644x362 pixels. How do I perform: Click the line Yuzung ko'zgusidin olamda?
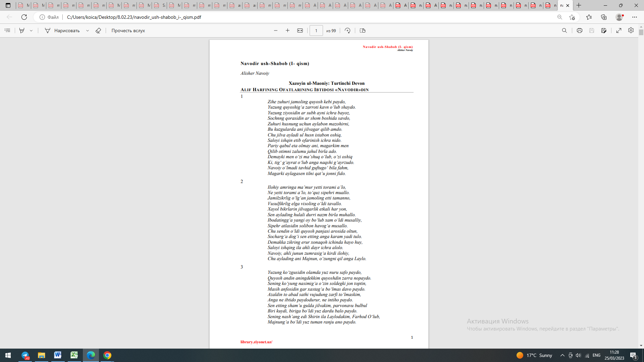[315, 272]
